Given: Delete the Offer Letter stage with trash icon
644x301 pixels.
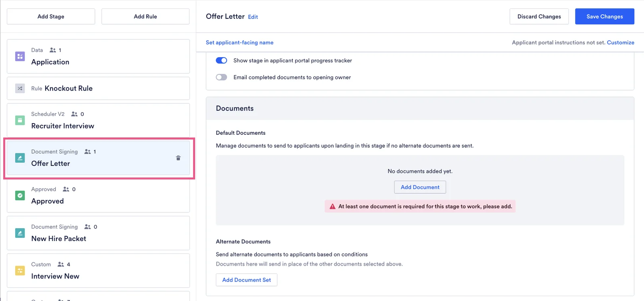Looking at the screenshot, I should tap(178, 158).
